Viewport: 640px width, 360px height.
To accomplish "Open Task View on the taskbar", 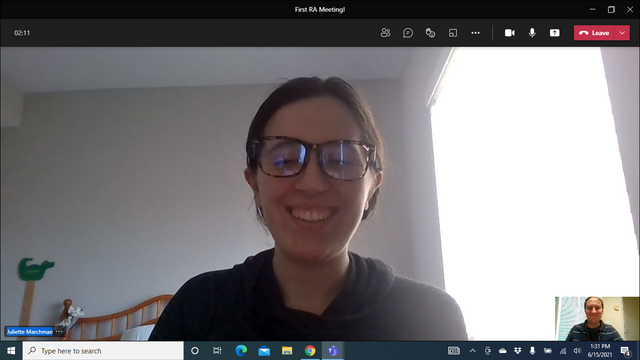I will pyautogui.click(x=217, y=351).
